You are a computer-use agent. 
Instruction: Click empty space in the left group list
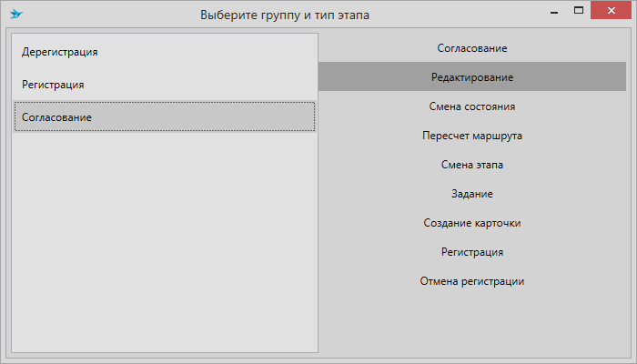point(165,244)
